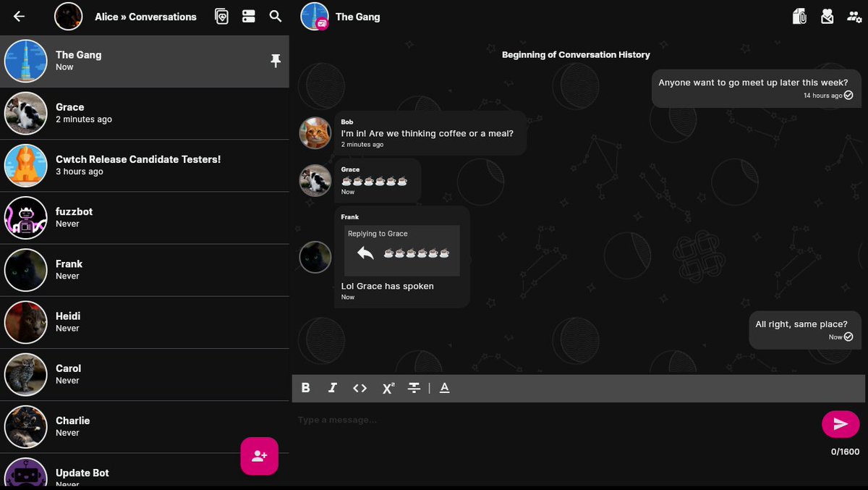Click The Gang title in chat header
868x490 pixels.
[x=357, y=17]
